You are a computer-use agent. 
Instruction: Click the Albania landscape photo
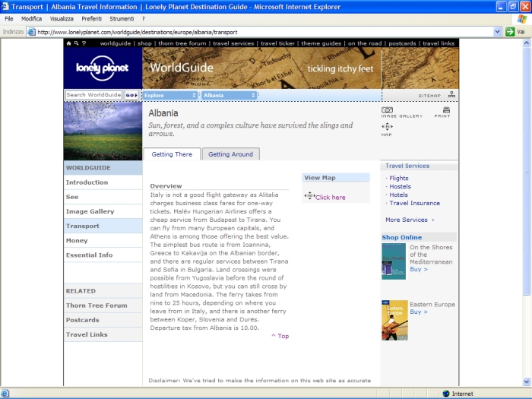[103, 131]
